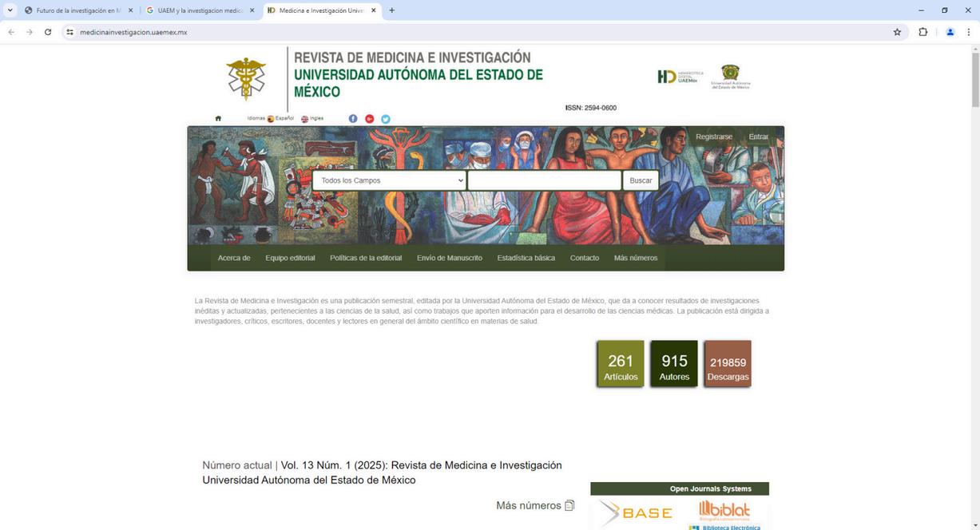This screenshot has width=980, height=530.
Task: Close the Futuro de la investigación tab
Action: pos(130,10)
